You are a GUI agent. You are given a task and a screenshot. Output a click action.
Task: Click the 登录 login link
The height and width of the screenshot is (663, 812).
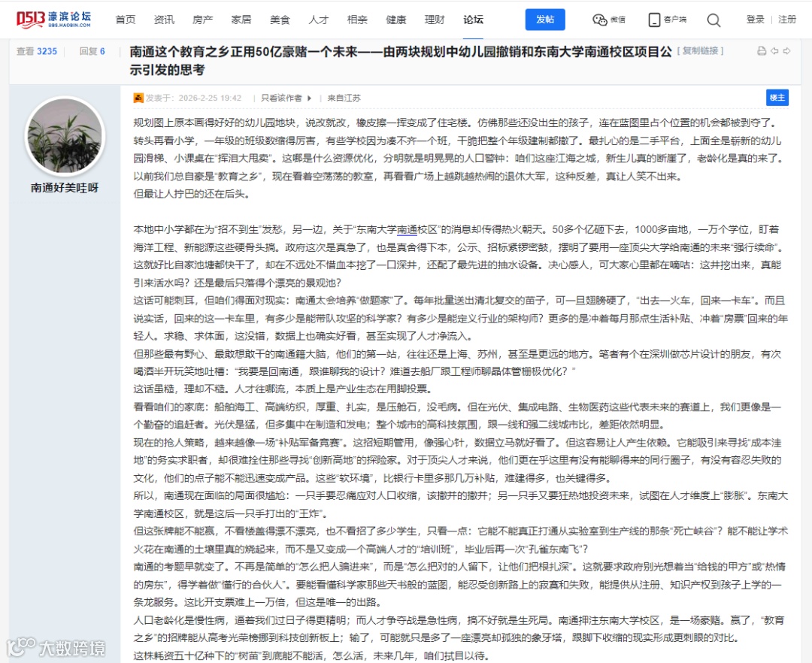[755, 20]
